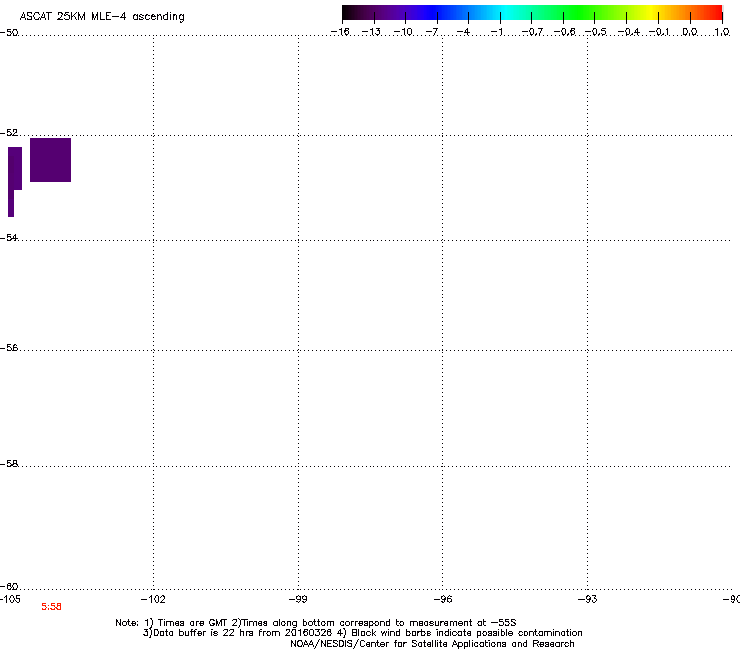The width and height of the screenshot is (740, 650).
Task: Click the large purple data square
Action: [50, 160]
